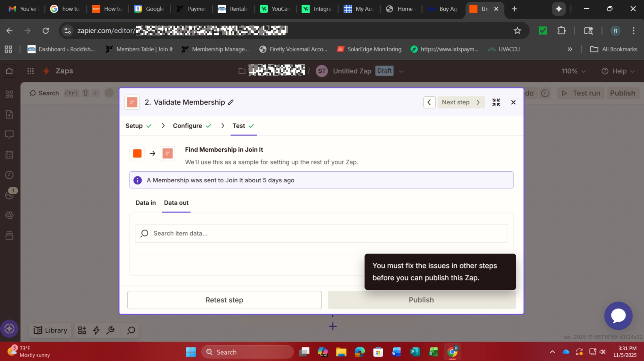Open Zapier app grid launcher next to Zaps
The height and width of the screenshot is (361, 644).
pyautogui.click(x=30, y=71)
